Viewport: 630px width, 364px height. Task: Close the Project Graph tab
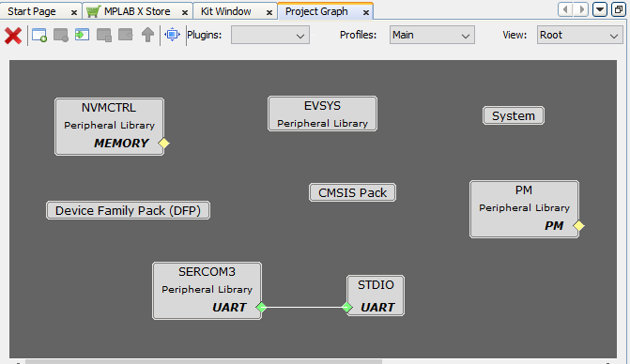pyautogui.click(x=366, y=12)
